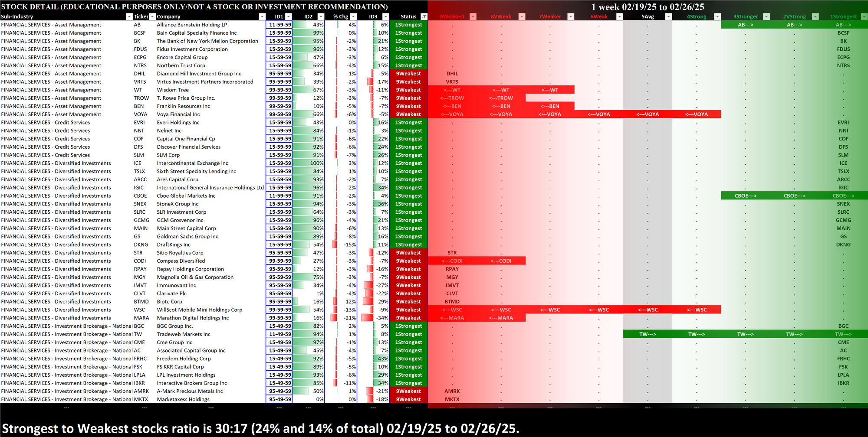The height and width of the screenshot is (437, 868).
Task: Click the 'Intercontinental Exchange Inc' cell
Action: click(210, 163)
